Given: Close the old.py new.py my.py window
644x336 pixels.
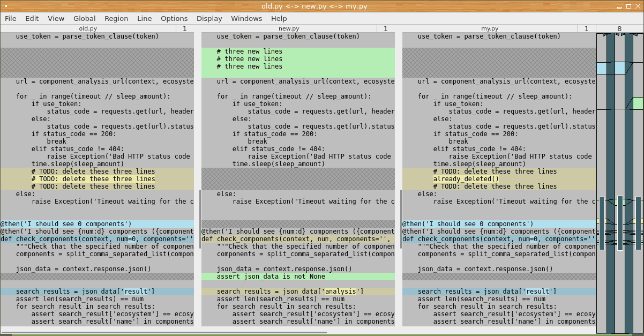Looking at the screenshot, I should (637, 6).
